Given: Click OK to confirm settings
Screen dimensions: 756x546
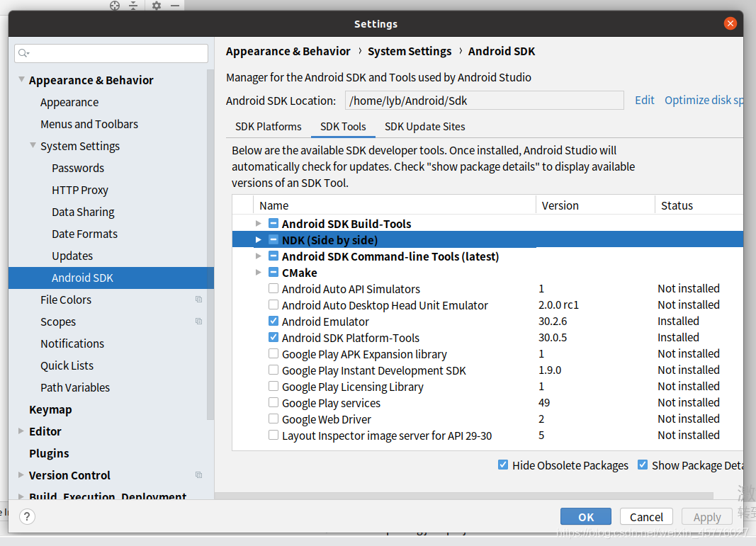Looking at the screenshot, I should [x=586, y=516].
